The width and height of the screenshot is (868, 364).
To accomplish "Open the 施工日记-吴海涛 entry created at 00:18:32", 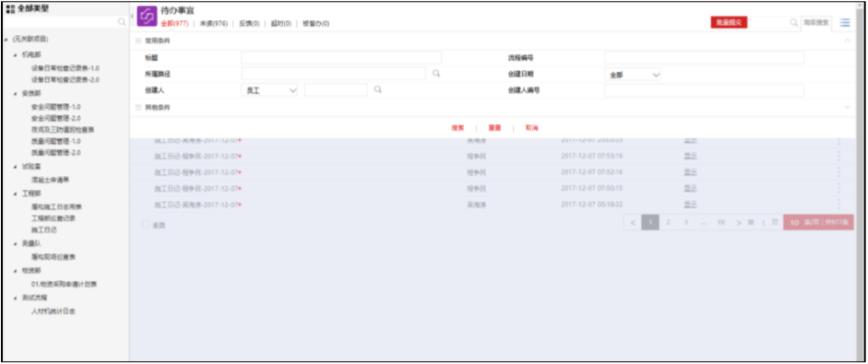I will tap(196, 205).
